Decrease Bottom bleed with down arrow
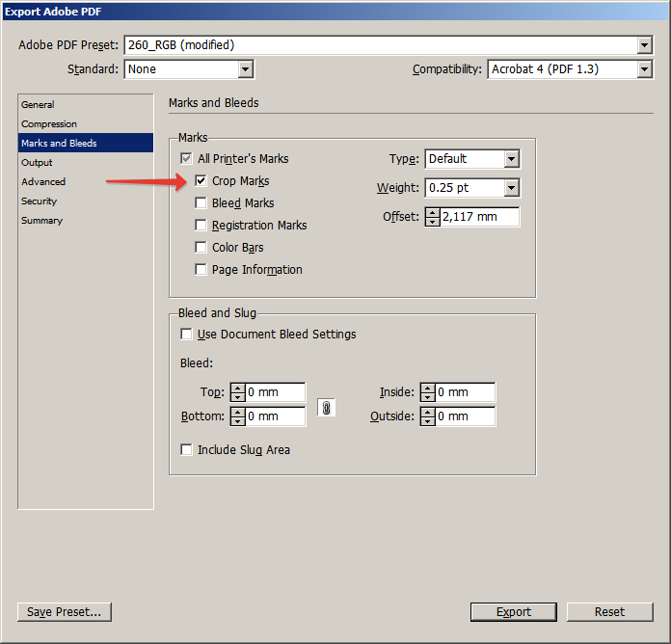 237,420
